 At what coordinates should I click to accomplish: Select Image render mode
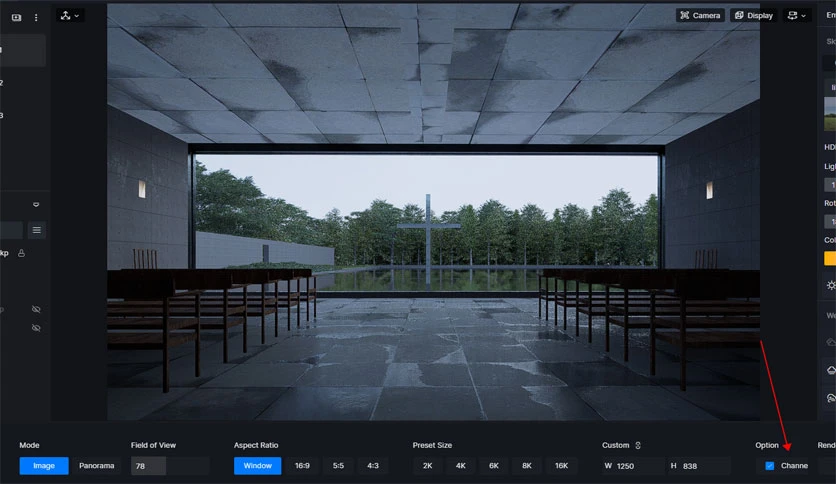(x=44, y=465)
